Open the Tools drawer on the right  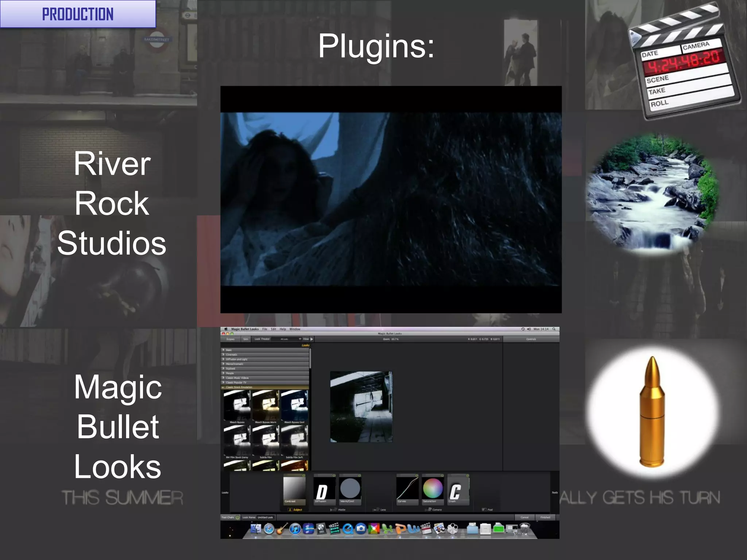pos(555,493)
